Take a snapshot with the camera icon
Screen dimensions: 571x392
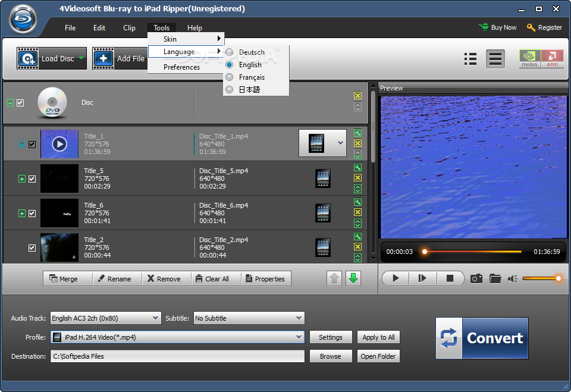point(476,279)
